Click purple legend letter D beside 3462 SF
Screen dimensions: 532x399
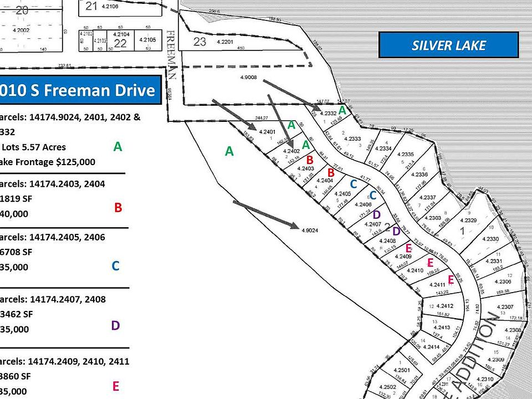click(115, 325)
